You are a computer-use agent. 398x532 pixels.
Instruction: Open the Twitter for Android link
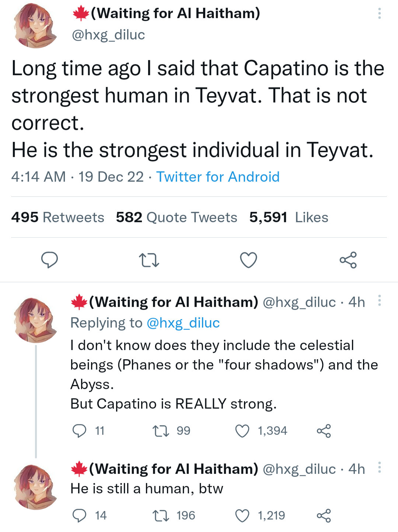click(218, 177)
